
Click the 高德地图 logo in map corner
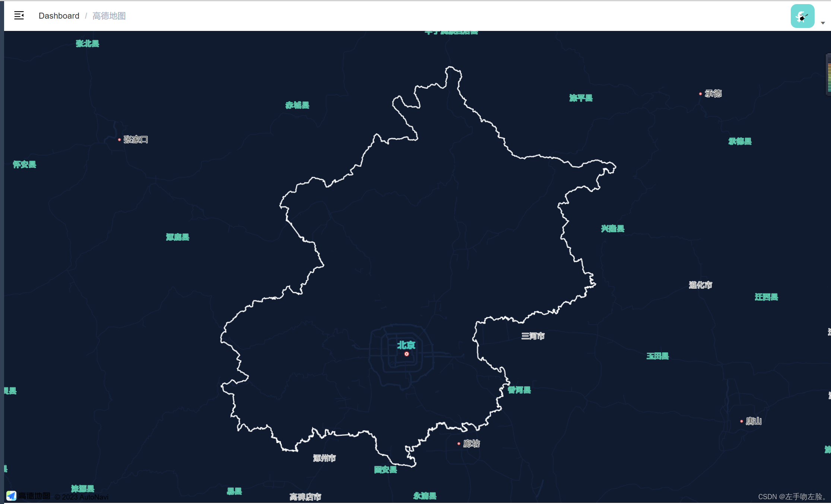coord(28,496)
